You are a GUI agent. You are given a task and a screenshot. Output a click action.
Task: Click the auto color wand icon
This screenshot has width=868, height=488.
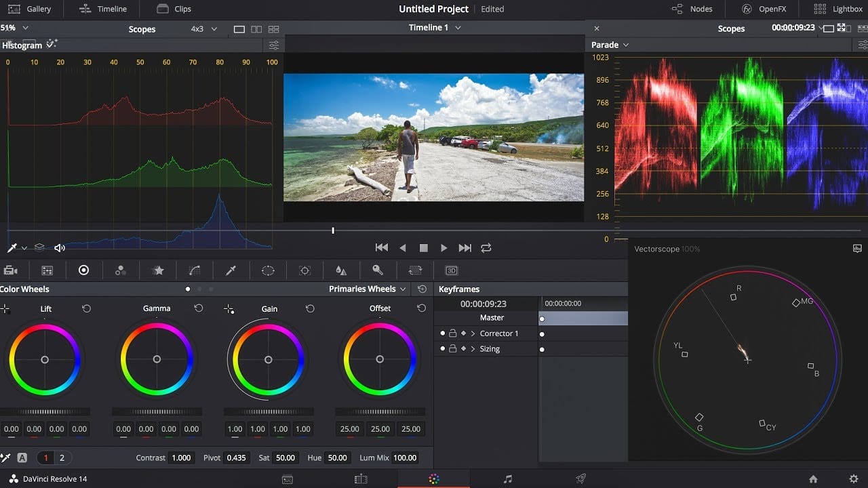coord(52,44)
